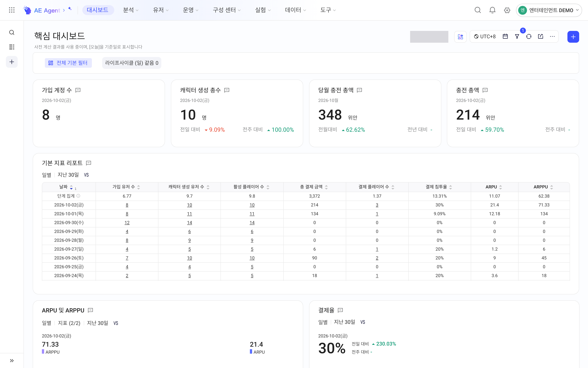Expand the 실험 menu

click(x=263, y=10)
